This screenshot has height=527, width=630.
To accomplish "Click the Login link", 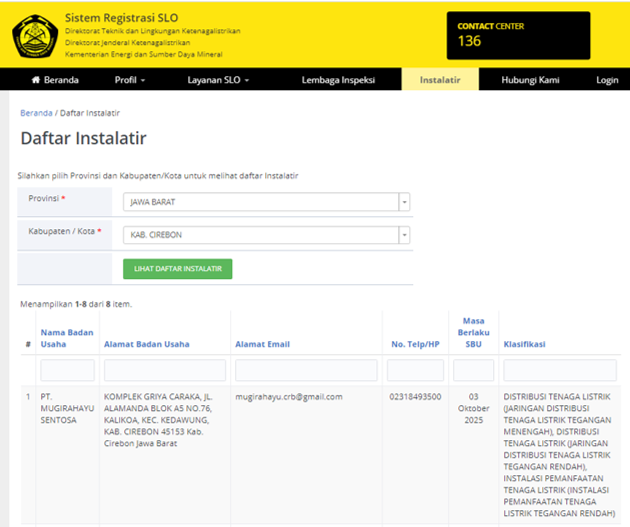I will [x=606, y=80].
